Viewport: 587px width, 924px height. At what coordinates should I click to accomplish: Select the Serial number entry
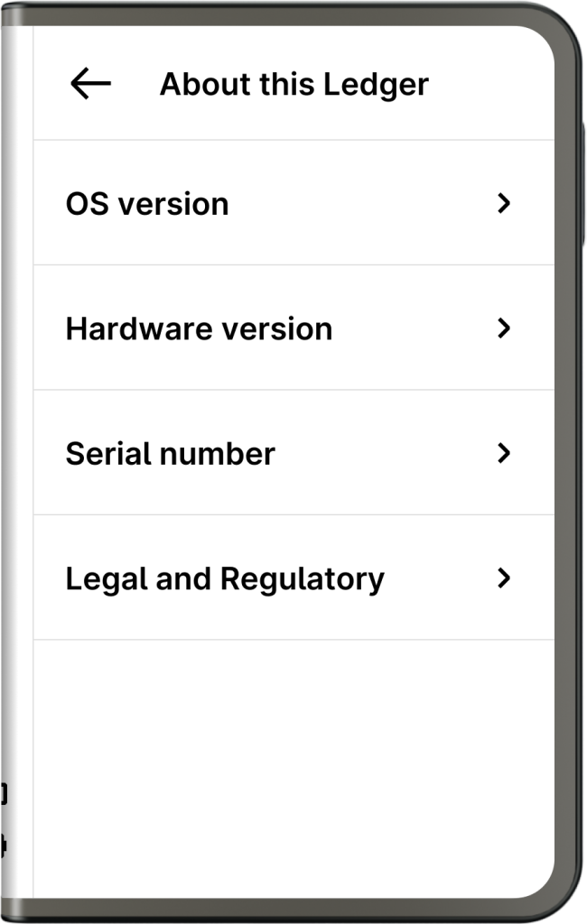(293, 453)
